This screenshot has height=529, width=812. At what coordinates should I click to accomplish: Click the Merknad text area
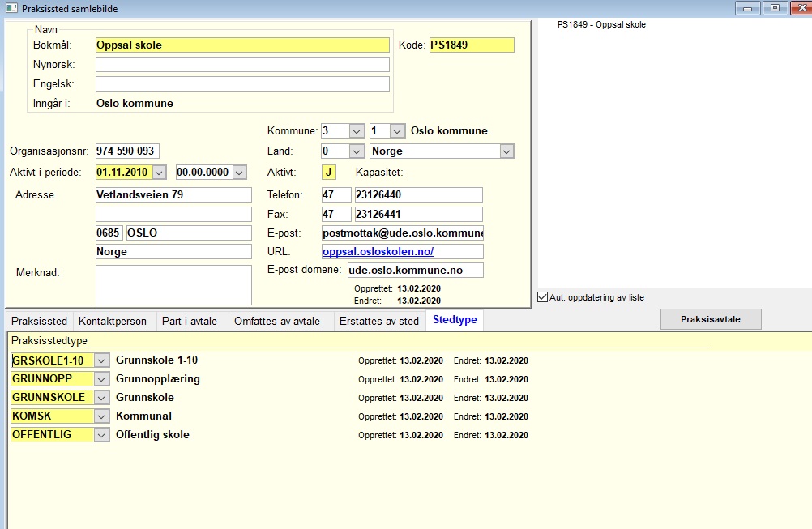coord(173,285)
